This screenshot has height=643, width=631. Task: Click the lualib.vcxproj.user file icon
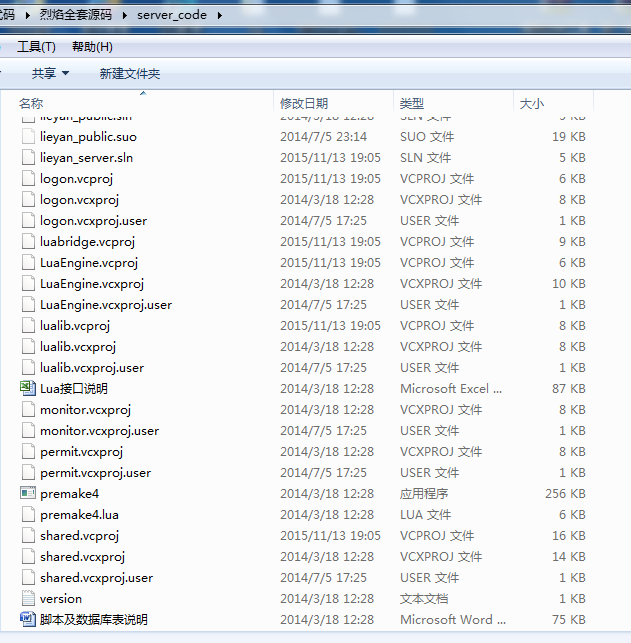(28, 367)
